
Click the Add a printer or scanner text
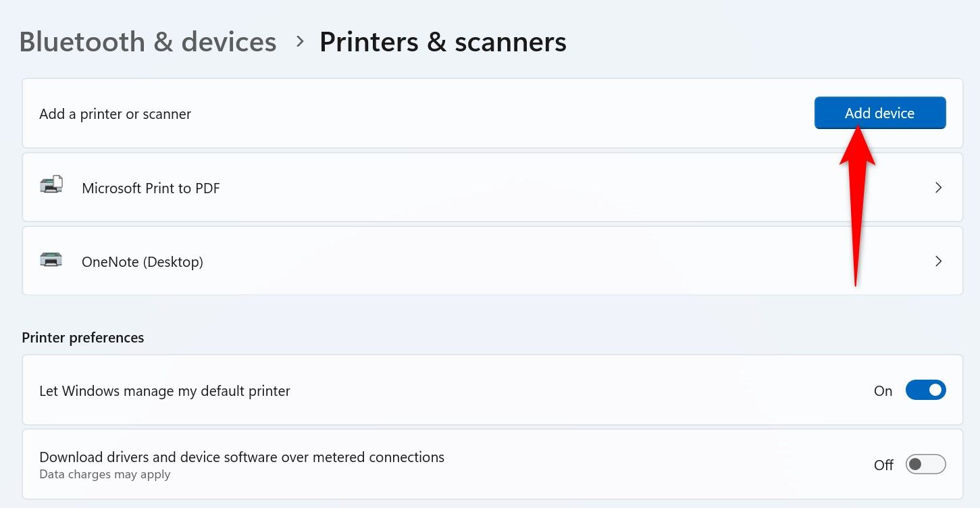click(x=115, y=114)
